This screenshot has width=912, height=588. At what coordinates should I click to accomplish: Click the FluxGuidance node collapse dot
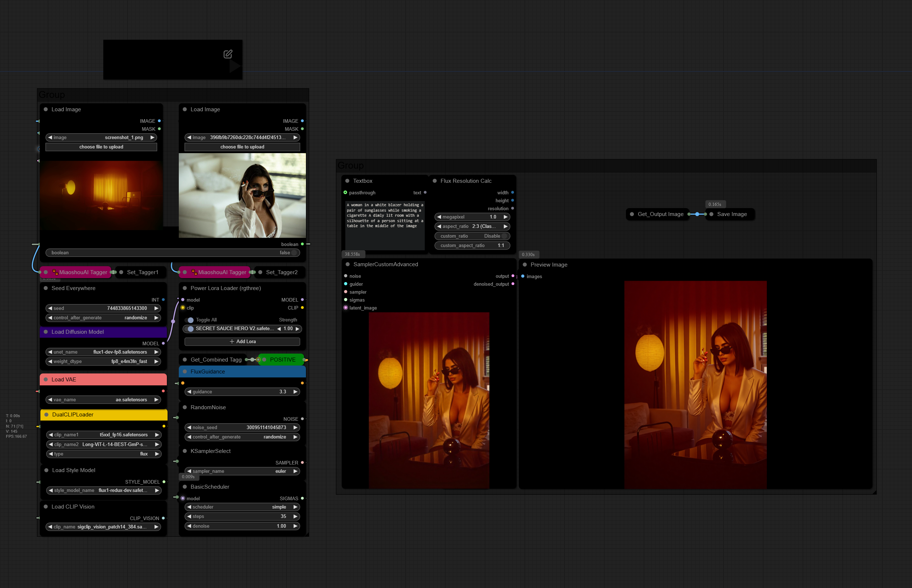[x=185, y=372]
